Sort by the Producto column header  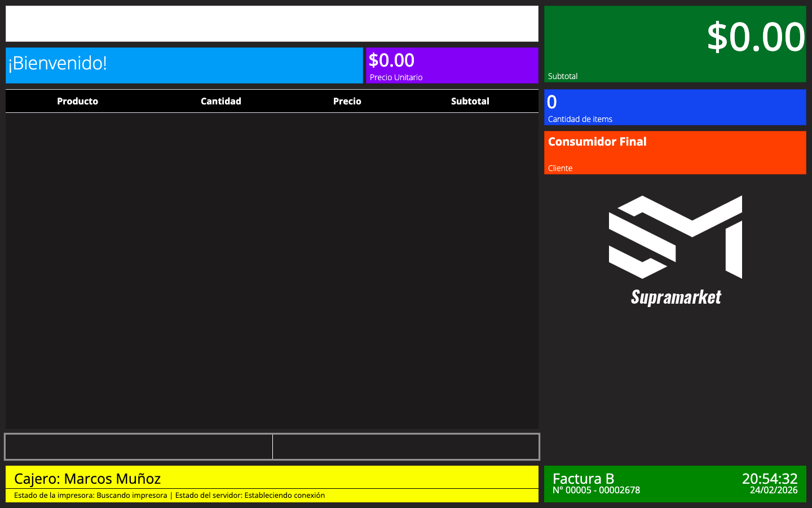tap(77, 101)
